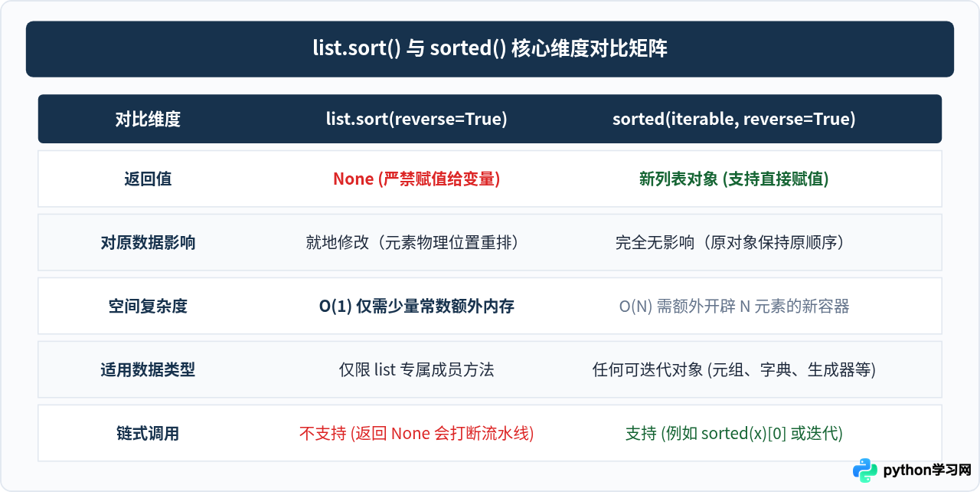Screen dimensions: 980x492
Task: Click the '支持 (例如 sorted(x)[0] 或迭代)' cell
Action: coord(733,433)
